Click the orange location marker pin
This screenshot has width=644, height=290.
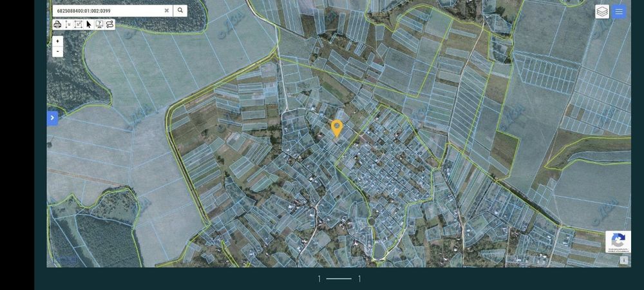337,128
